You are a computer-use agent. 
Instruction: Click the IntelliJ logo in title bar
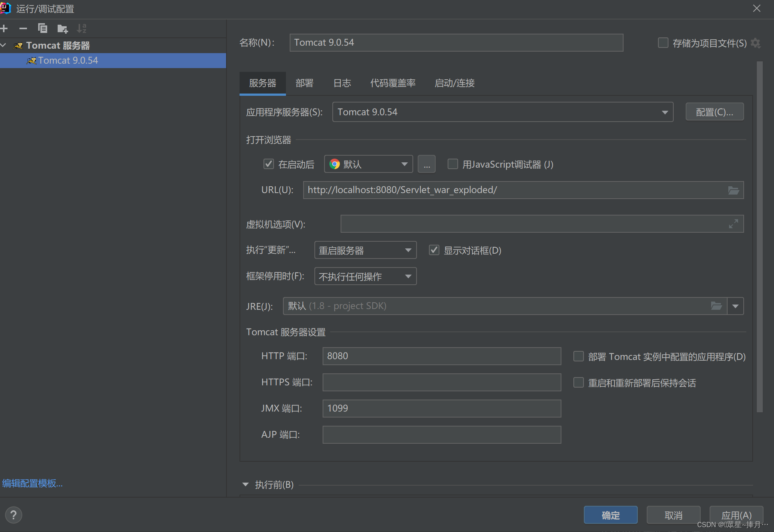[x=5, y=8]
